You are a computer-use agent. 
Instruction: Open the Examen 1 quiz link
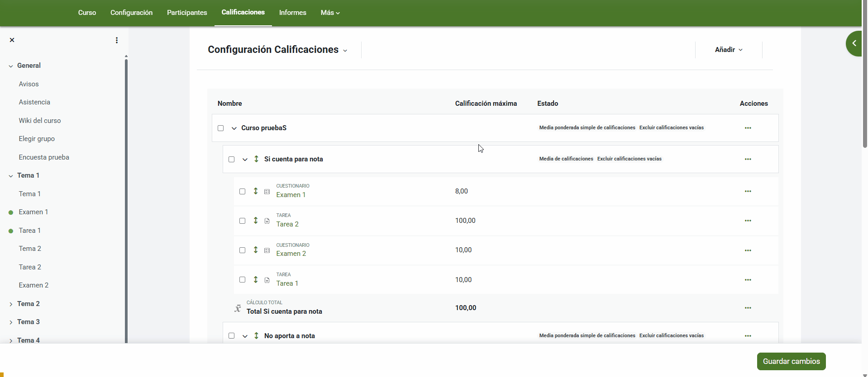click(291, 195)
